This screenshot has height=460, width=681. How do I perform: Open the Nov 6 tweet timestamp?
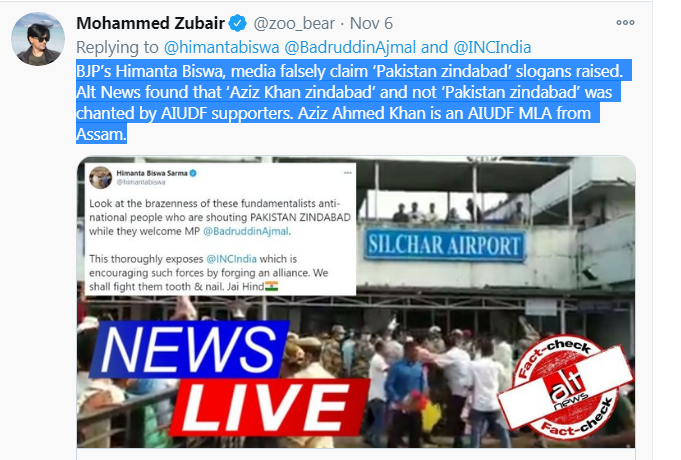[x=371, y=23]
